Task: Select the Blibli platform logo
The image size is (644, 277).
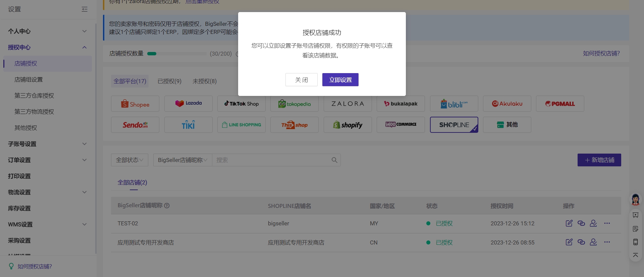Action: tap(454, 104)
